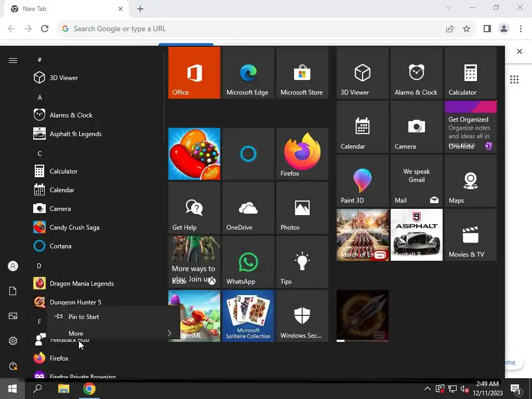Launch the Windows Security tile
The height and width of the screenshot is (399, 532).
pyautogui.click(x=302, y=315)
